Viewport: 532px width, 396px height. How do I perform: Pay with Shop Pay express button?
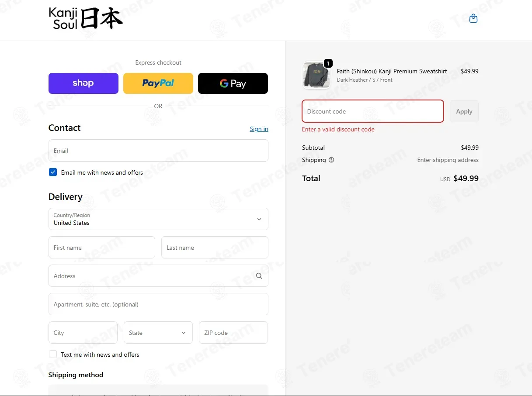tap(83, 83)
